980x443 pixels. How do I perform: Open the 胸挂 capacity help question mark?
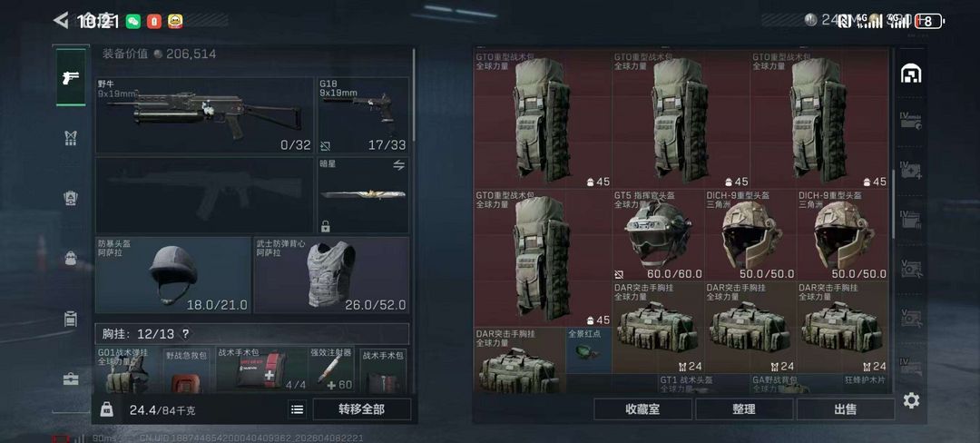185,334
